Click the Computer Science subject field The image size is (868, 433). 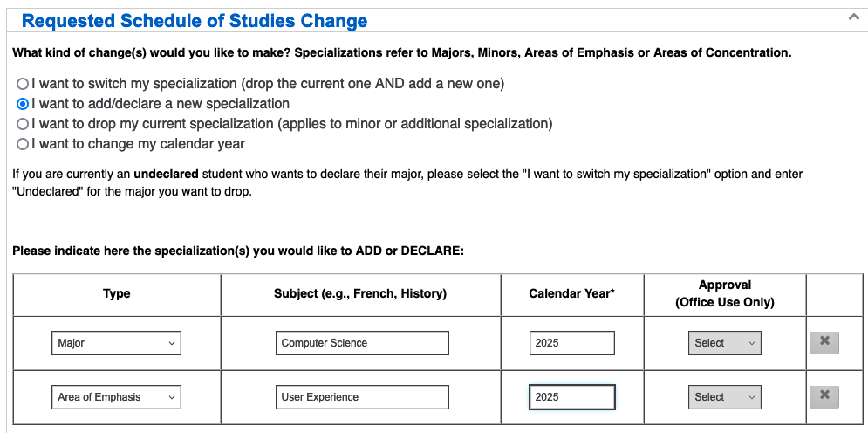tap(362, 343)
